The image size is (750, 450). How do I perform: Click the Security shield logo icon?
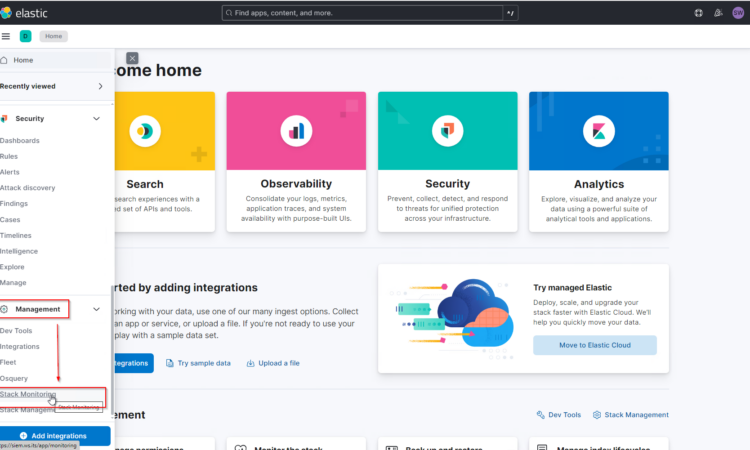click(x=447, y=131)
